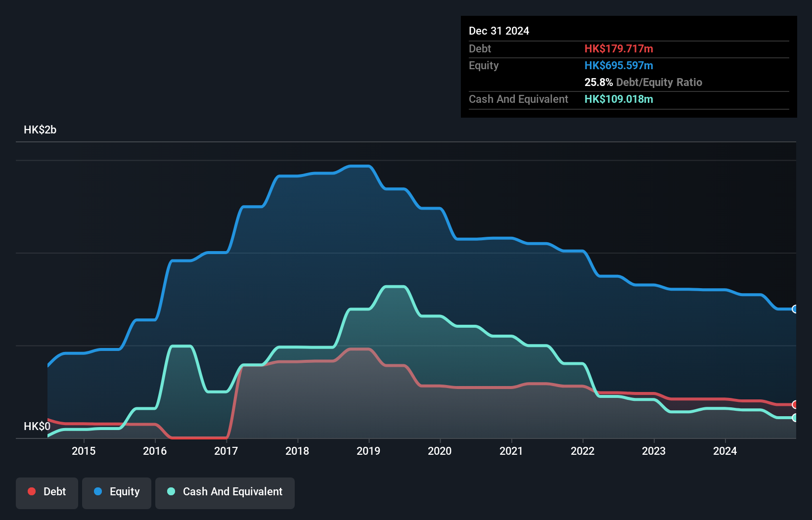
Task: Click the HK$695.597m equity value
Action: tap(619, 65)
